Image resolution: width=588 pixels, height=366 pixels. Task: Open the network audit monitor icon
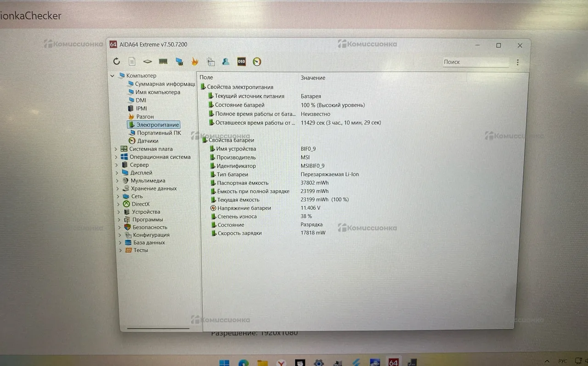click(179, 62)
